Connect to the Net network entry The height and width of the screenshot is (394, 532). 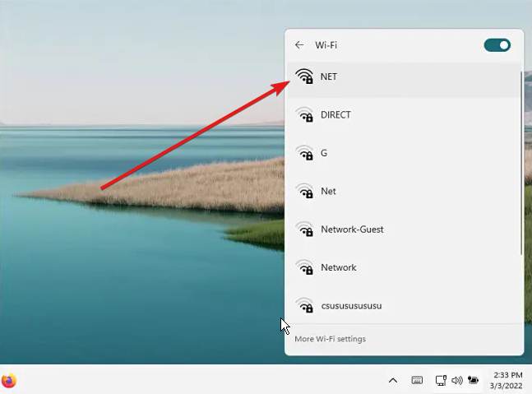[x=404, y=191]
